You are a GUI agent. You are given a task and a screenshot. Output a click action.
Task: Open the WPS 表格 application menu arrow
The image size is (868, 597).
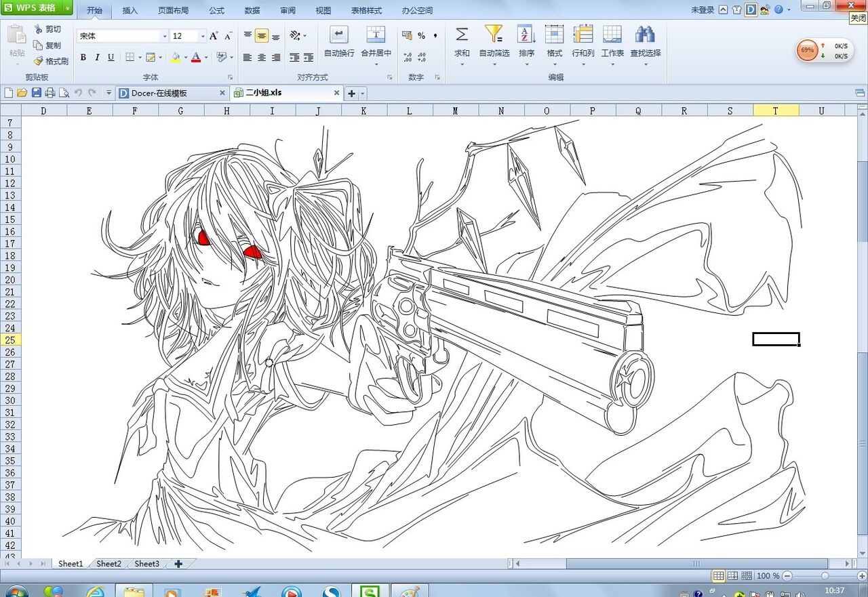[x=68, y=8]
